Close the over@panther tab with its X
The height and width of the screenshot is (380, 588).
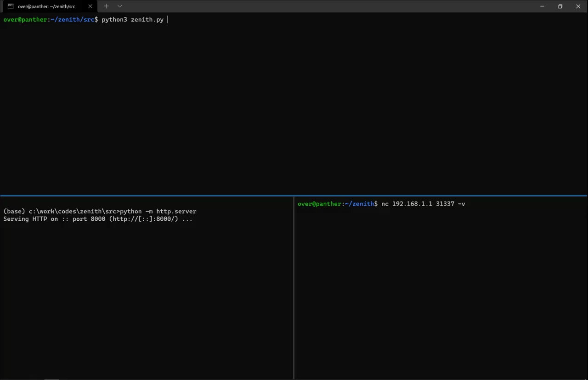pyautogui.click(x=90, y=6)
